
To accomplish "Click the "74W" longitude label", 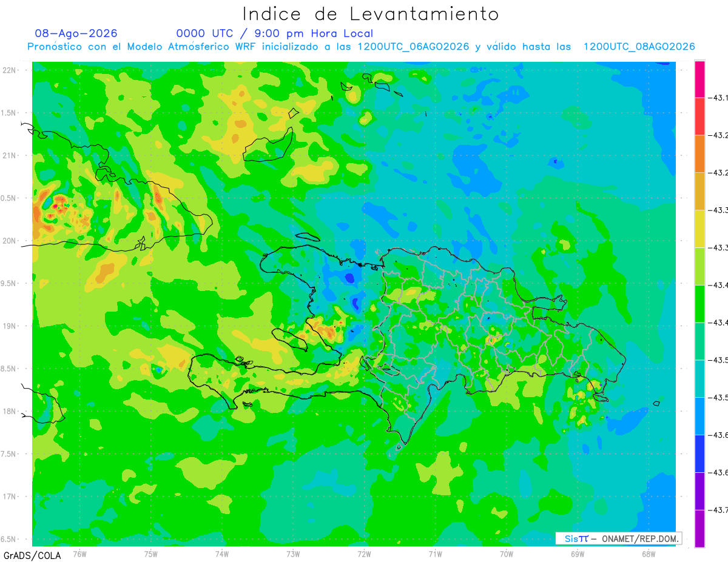I will [x=222, y=554].
